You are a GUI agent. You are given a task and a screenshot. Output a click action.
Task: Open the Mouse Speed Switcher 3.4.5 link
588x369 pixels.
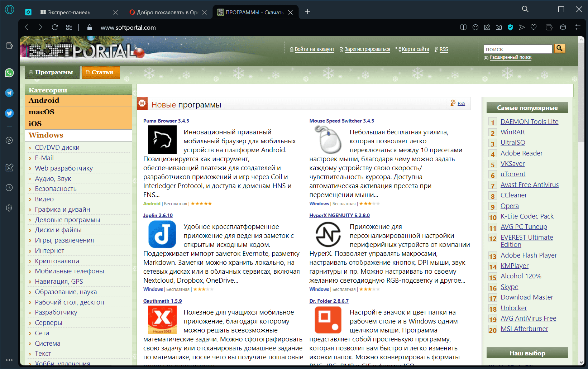[x=341, y=121]
